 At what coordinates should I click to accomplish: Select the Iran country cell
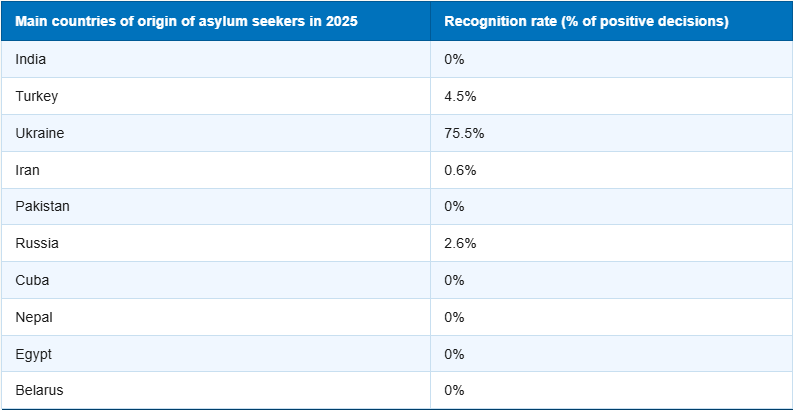[x=27, y=170]
